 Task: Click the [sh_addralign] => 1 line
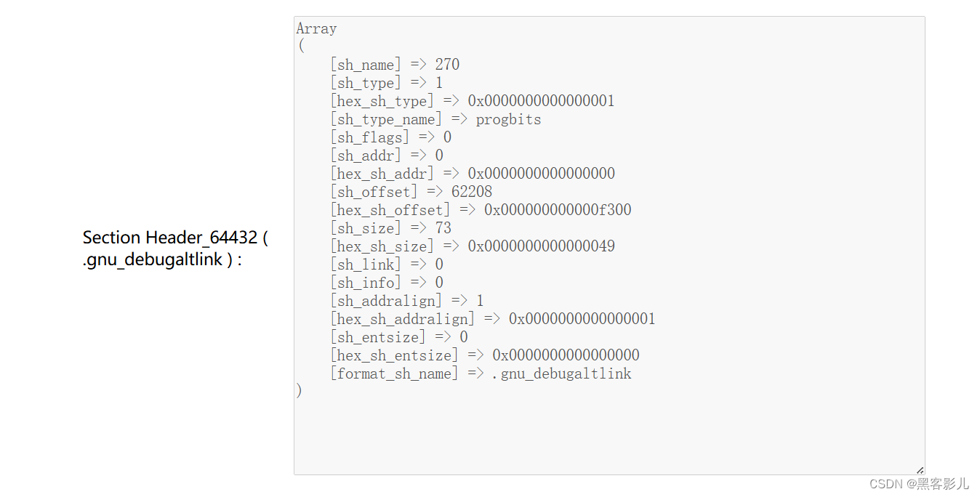click(406, 301)
